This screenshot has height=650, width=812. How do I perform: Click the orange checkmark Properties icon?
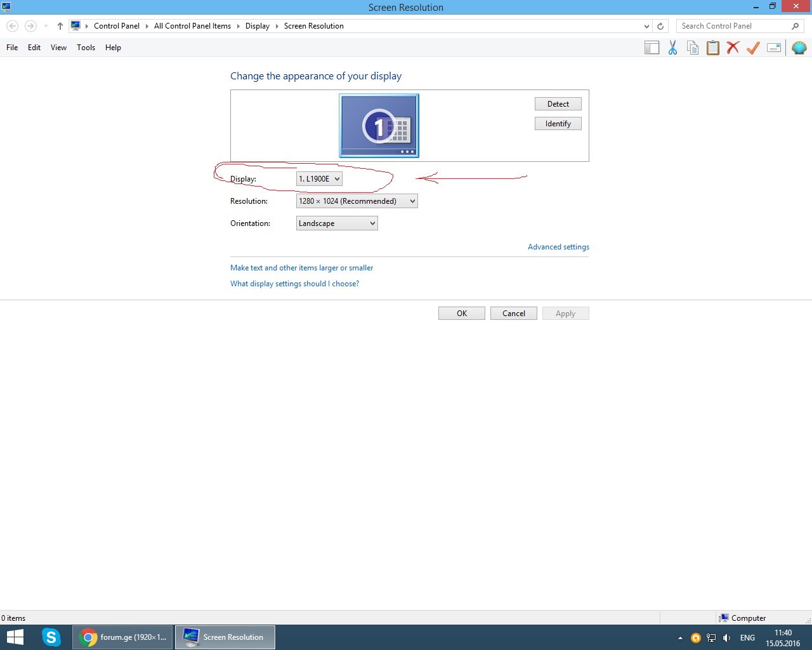(753, 48)
